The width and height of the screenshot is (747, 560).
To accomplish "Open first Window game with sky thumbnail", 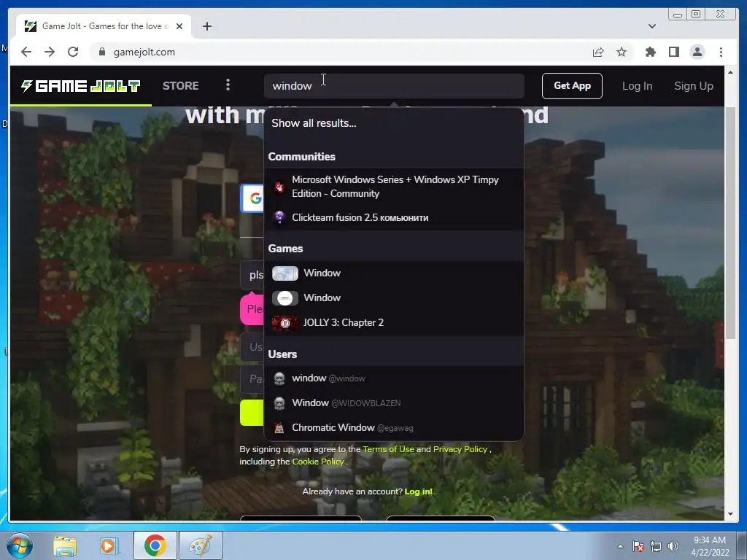I will (394, 273).
